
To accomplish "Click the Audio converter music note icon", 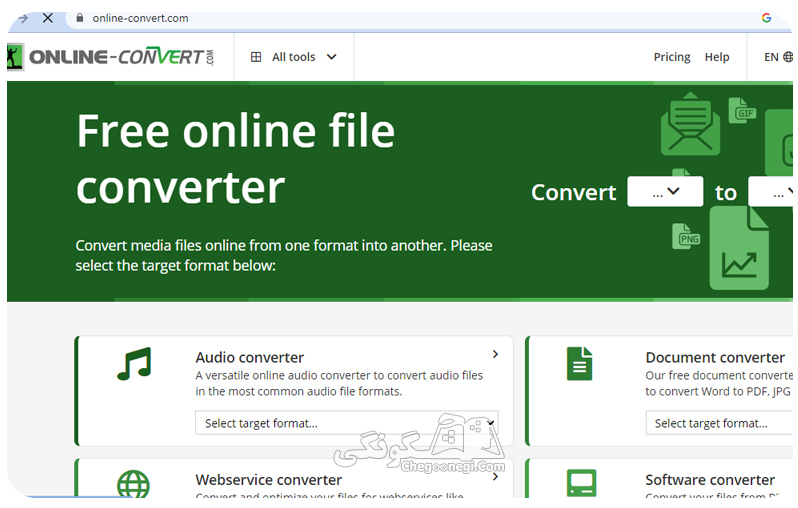I will [134, 364].
